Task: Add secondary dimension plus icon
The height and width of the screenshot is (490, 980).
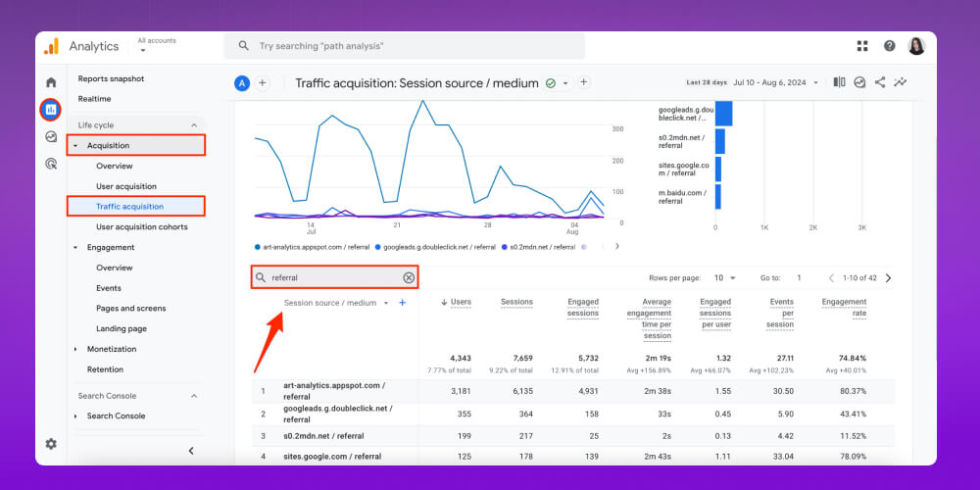Action: 403,303
